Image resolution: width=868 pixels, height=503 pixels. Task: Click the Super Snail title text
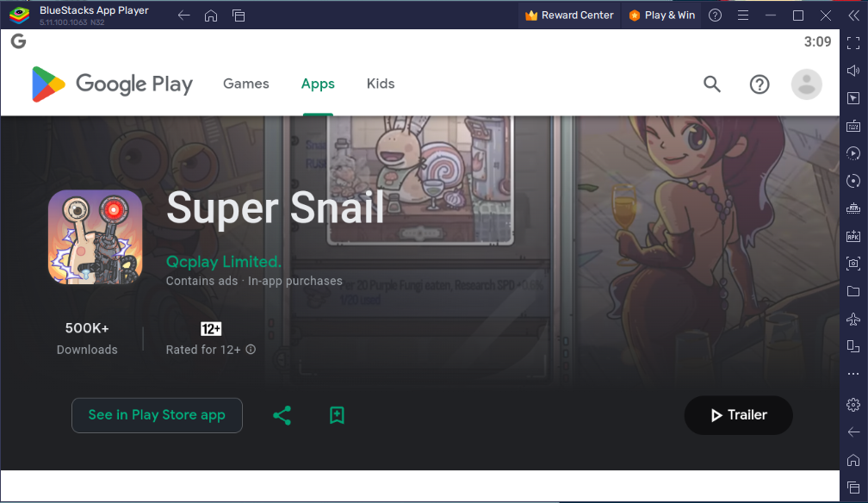[276, 208]
